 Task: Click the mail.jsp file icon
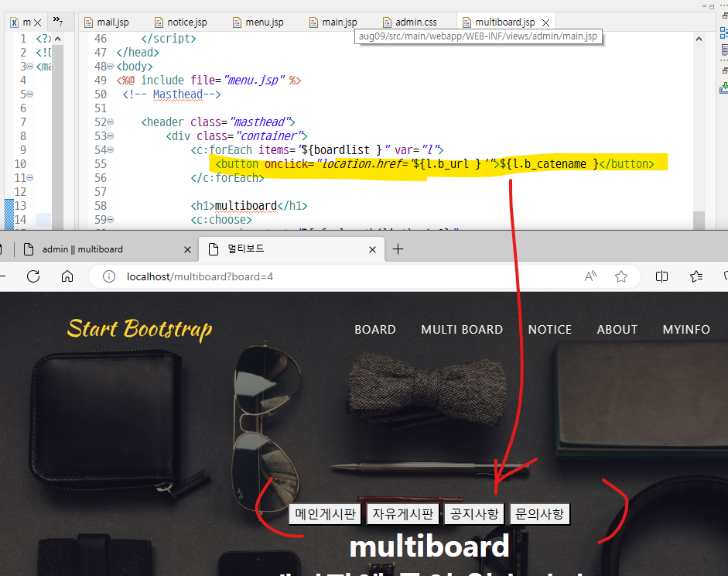tap(88, 22)
